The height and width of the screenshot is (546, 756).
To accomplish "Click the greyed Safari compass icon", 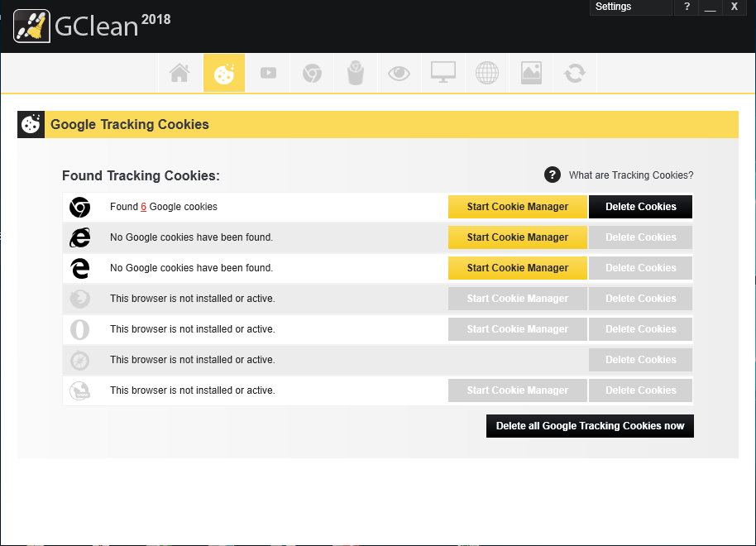I will [x=79, y=361].
